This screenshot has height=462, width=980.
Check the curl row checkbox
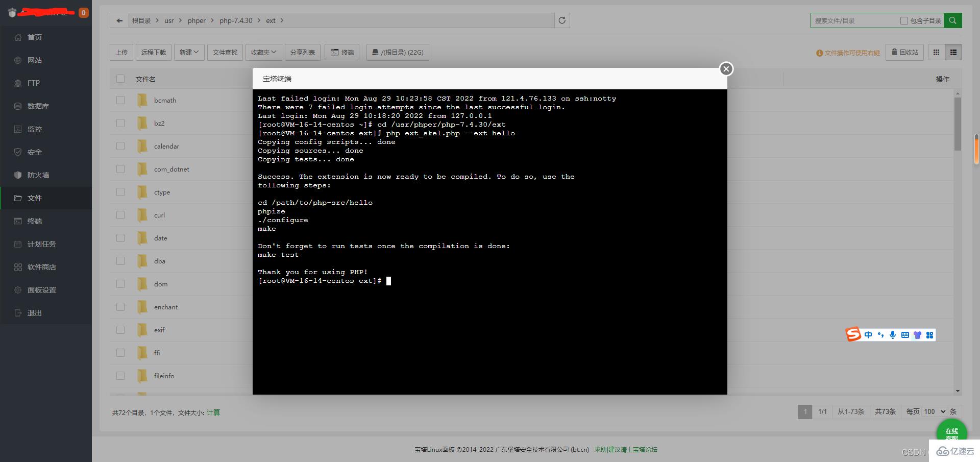[120, 215]
